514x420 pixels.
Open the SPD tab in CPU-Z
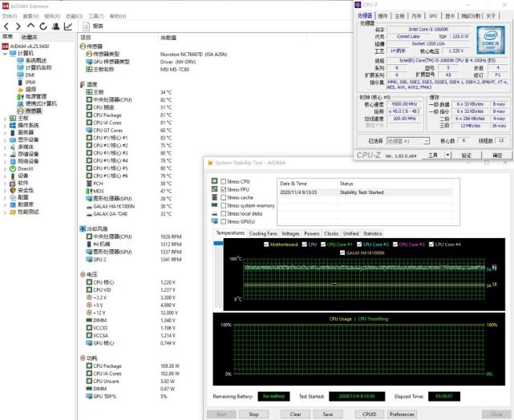pyautogui.click(x=432, y=15)
